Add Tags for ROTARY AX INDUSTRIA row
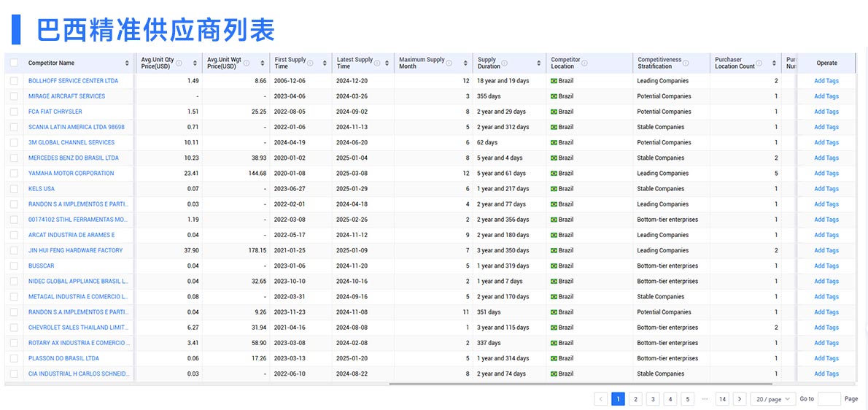Viewport: 868px width, 410px height. pos(826,343)
